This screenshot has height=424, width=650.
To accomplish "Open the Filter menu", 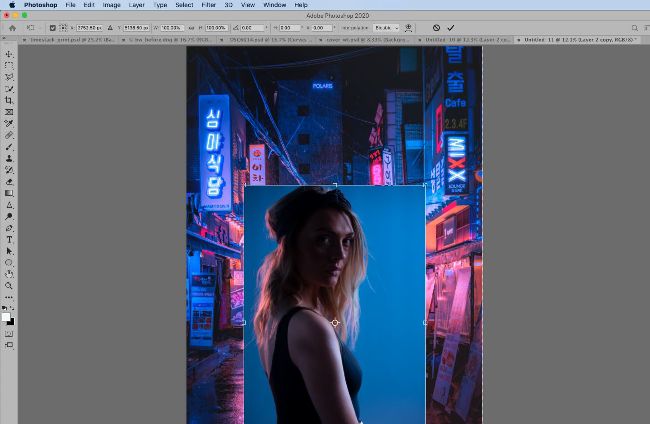I will tap(208, 5).
